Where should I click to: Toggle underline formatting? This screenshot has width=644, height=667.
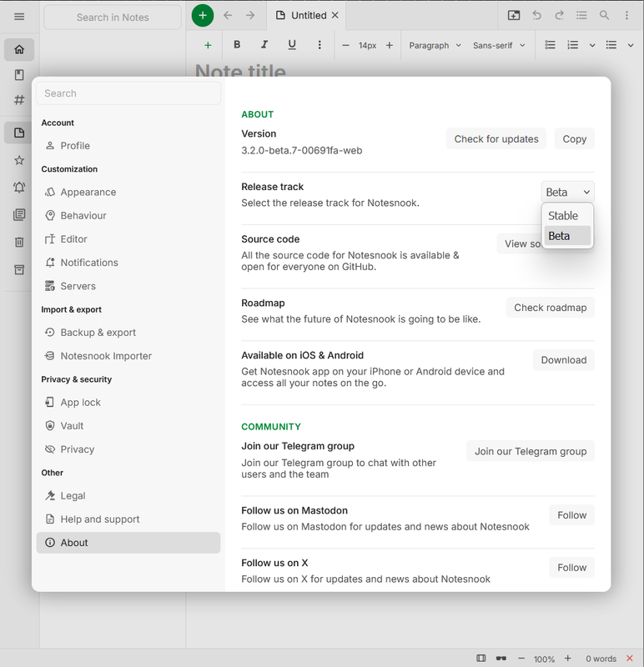click(x=292, y=45)
